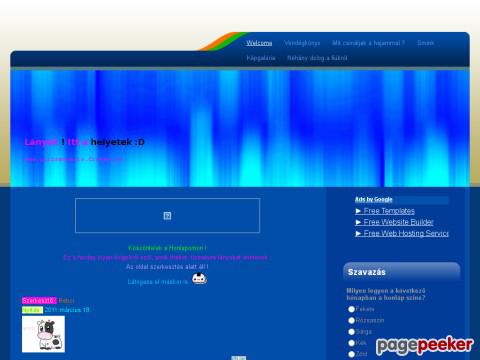This screenshot has width=480, height=360.
Task: Click the cartoon cow thumbnail
Action: point(43,334)
